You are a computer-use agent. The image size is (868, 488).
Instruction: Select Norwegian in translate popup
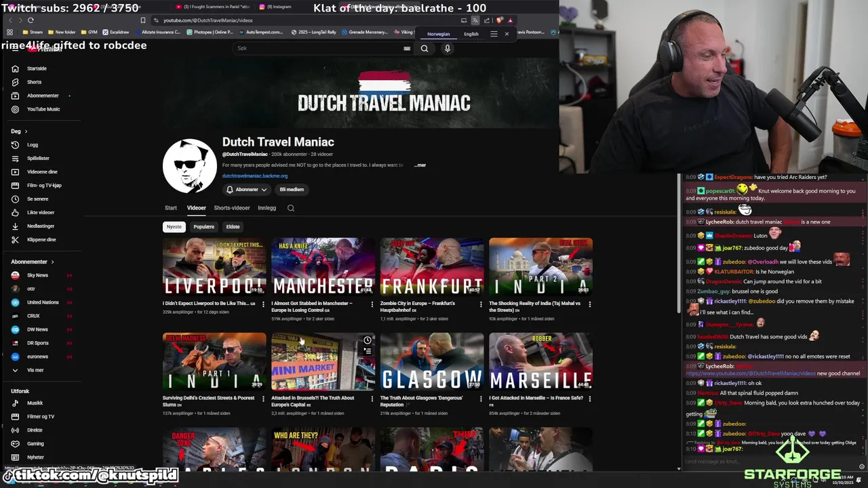point(438,34)
